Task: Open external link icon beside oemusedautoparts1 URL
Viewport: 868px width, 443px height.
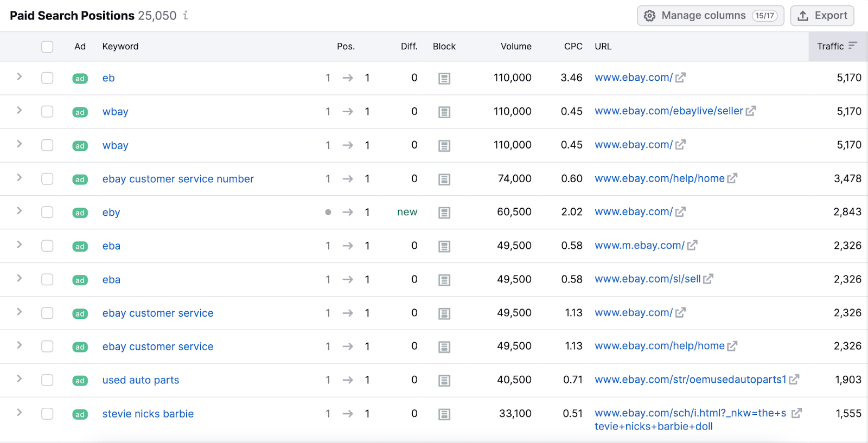Action: pos(794,380)
